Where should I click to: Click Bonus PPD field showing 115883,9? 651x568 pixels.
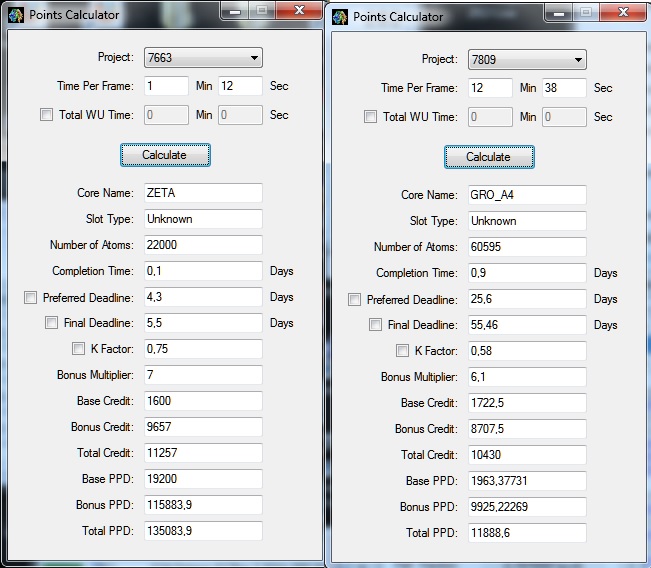(203, 505)
